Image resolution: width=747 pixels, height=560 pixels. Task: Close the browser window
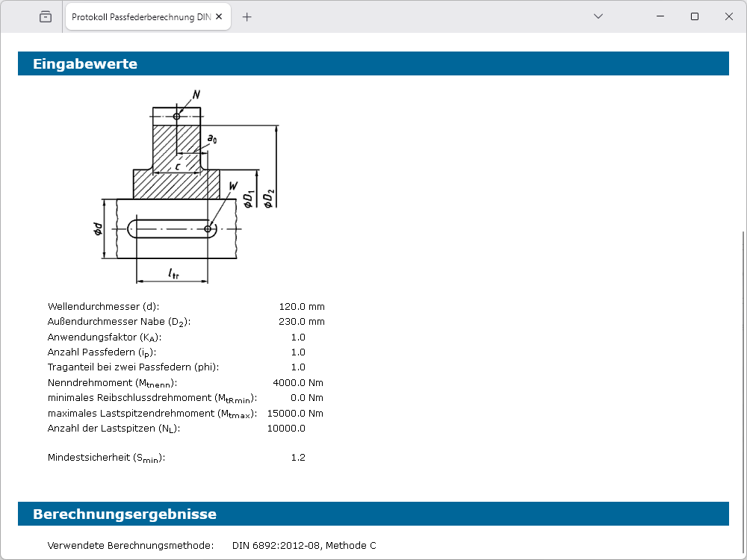tap(729, 16)
